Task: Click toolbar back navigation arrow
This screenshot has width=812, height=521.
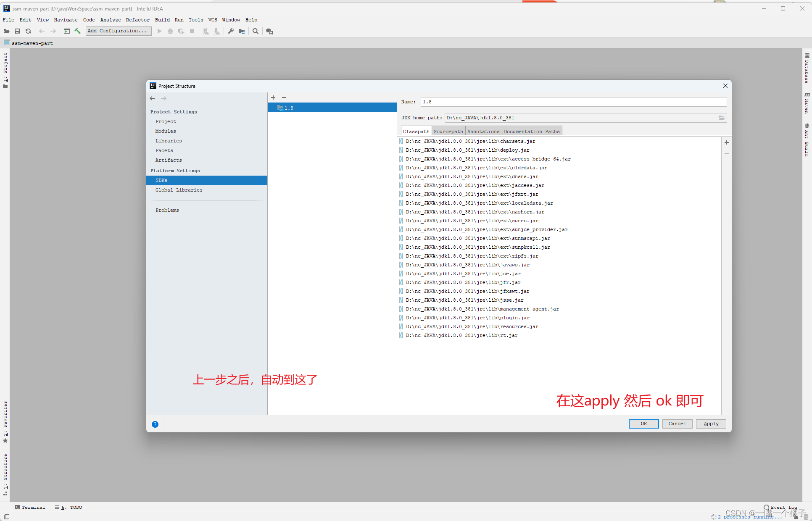Action: [x=42, y=31]
